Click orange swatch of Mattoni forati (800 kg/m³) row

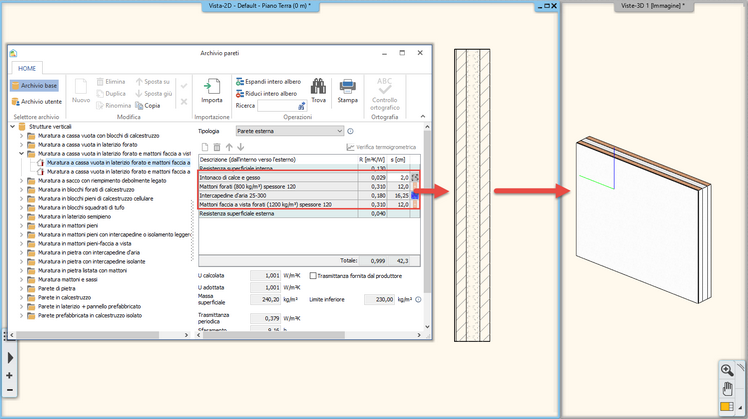(x=415, y=187)
